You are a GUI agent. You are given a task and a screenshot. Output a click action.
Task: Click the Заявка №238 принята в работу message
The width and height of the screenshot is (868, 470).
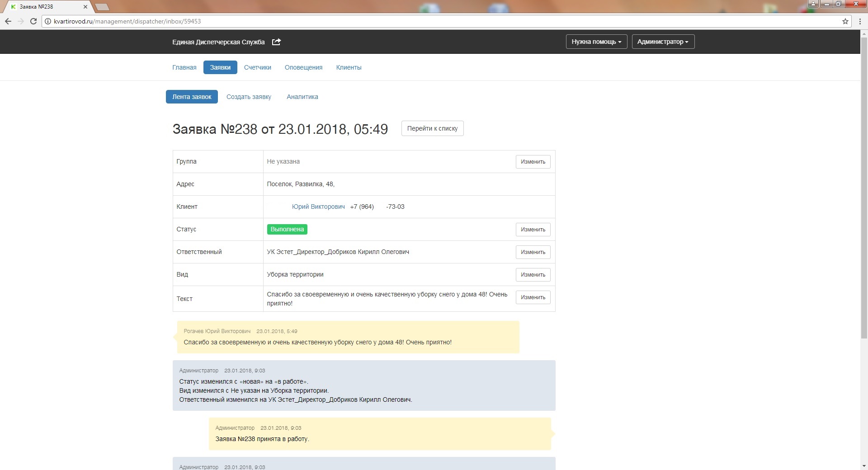pos(262,439)
